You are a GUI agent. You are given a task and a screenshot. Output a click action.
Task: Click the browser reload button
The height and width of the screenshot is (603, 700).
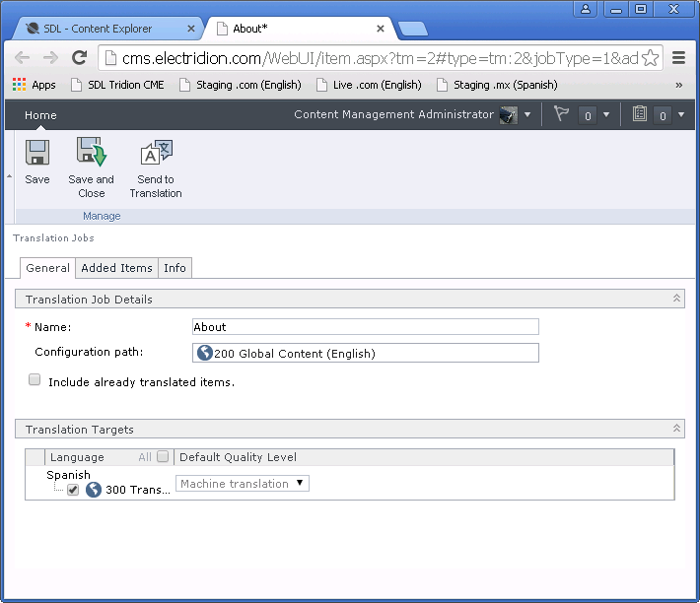80,58
